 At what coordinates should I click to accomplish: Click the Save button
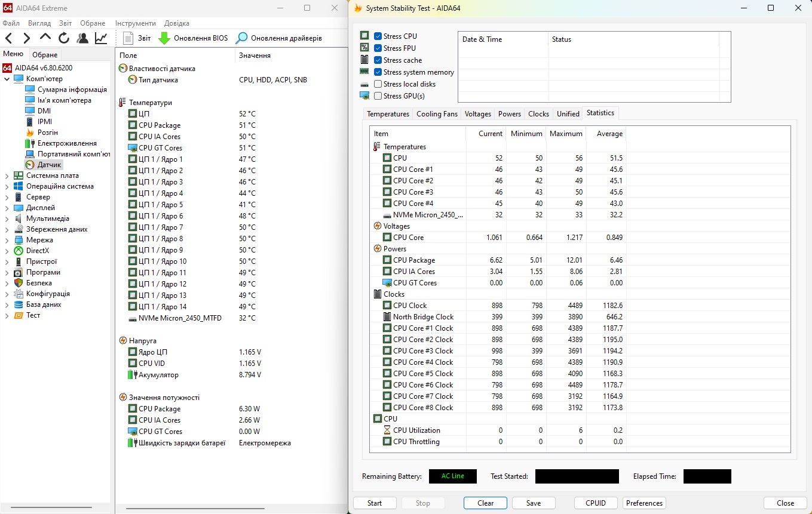tap(534, 503)
